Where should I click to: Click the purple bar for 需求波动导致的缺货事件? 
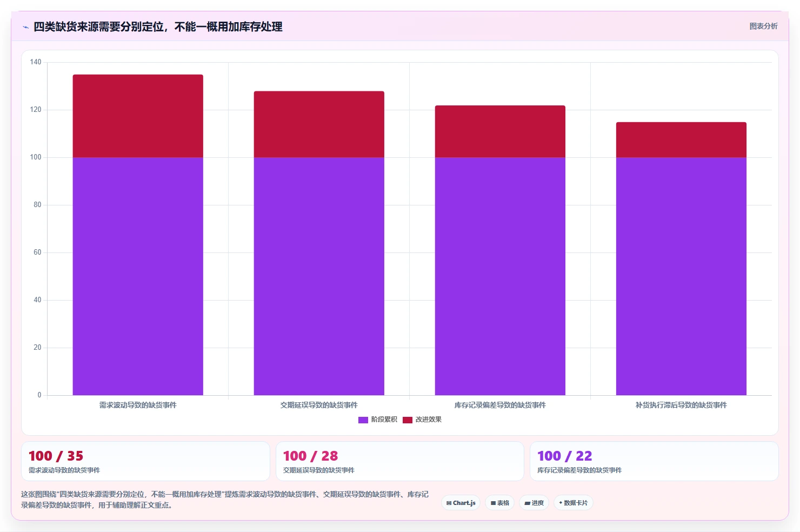coord(138,276)
